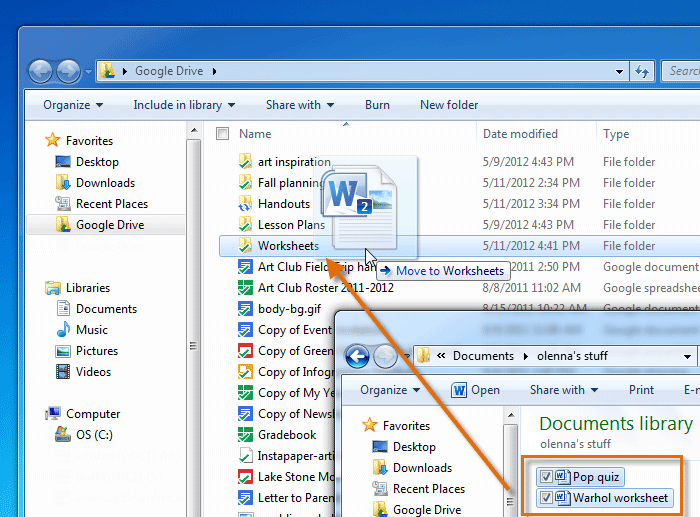The image size is (700, 517).
Task: Click Burn on the Google Drive toolbar
Action: tap(377, 105)
